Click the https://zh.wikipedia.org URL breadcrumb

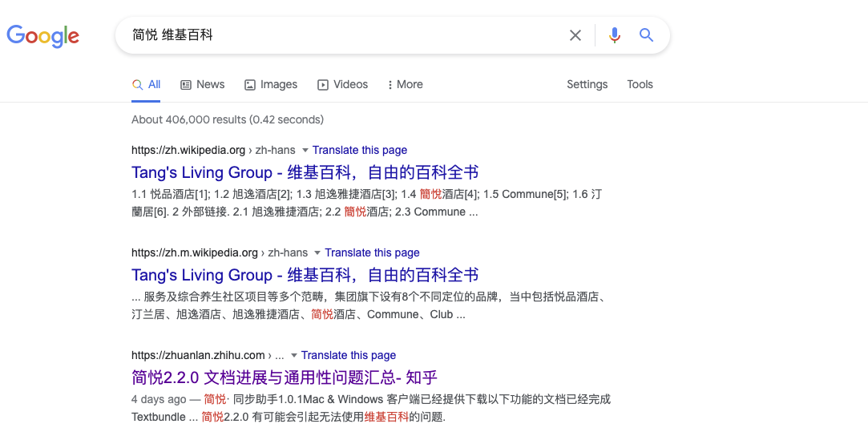(213, 150)
